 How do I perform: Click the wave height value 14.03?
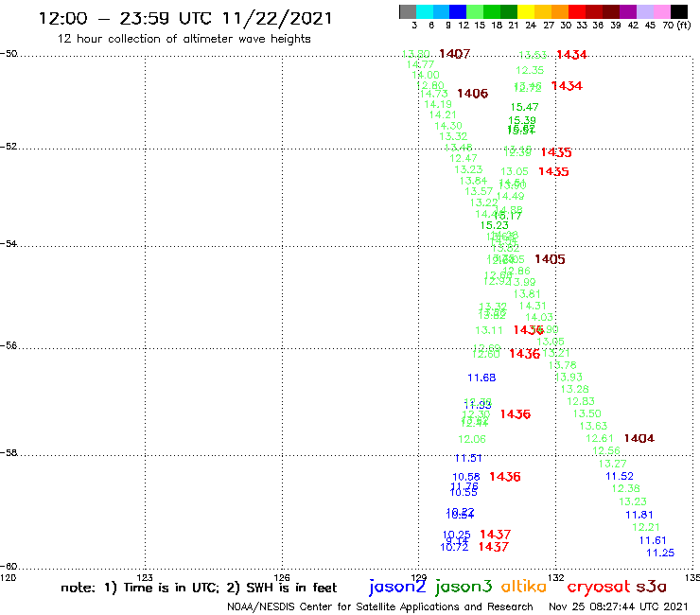pyautogui.click(x=539, y=317)
